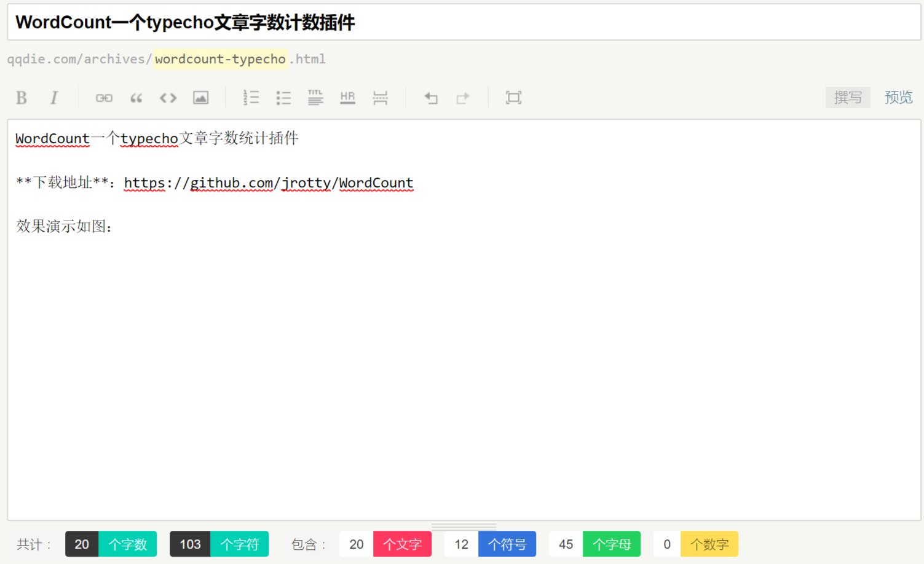Click the 45 letters count value

pyautogui.click(x=566, y=544)
